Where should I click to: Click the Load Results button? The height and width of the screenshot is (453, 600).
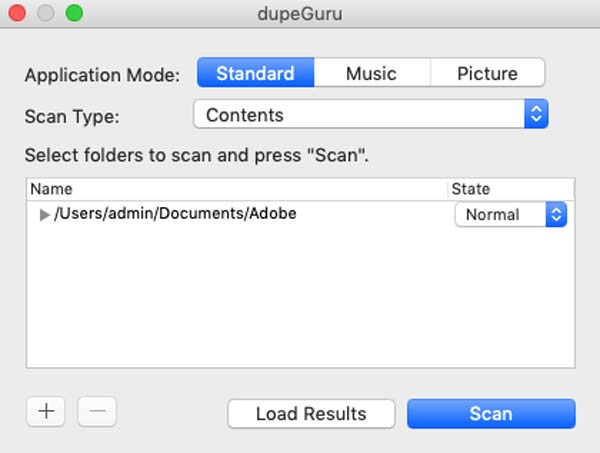click(311, 413)
